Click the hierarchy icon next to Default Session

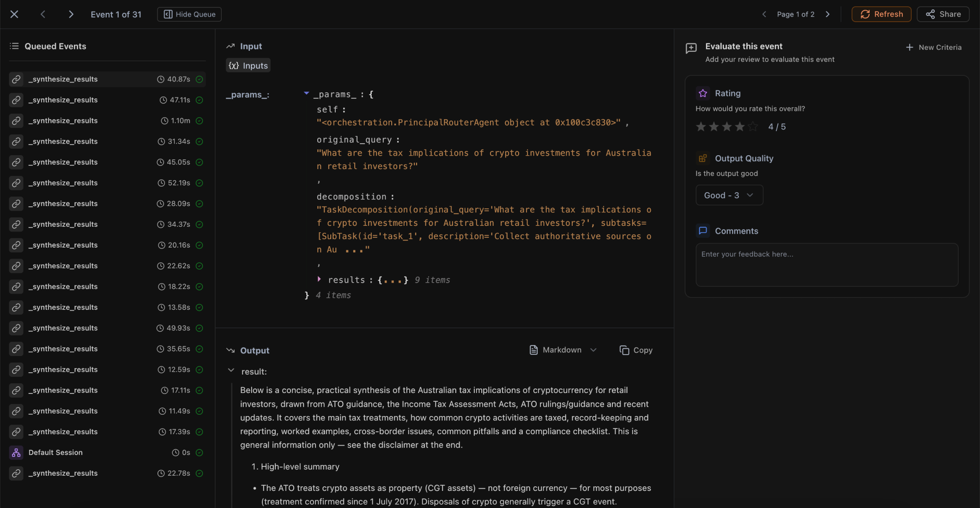pyautogui.click(x=16, y=453)
